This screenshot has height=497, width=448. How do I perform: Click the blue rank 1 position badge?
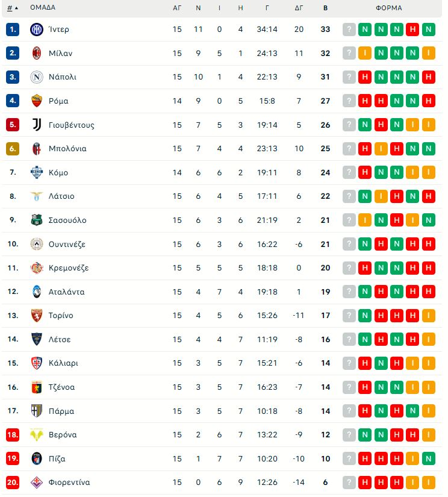[x=13, y=30]
